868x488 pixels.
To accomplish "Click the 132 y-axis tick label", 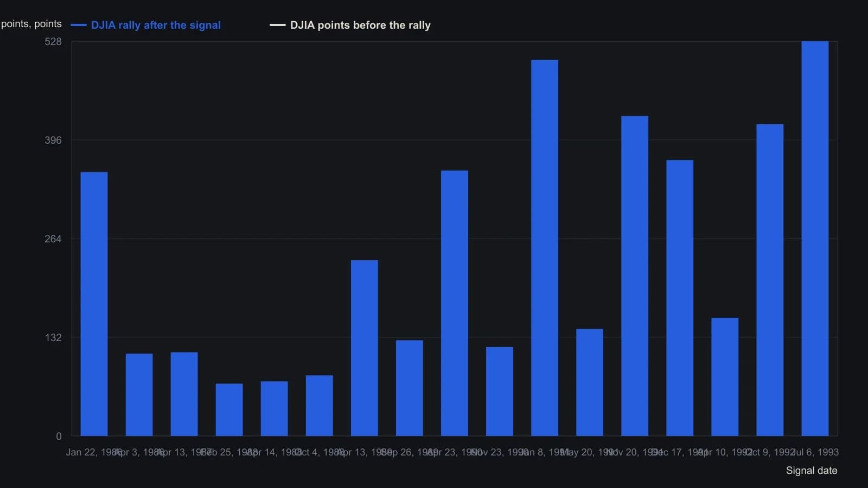I will pyautogui.click(x=53, y=338).
